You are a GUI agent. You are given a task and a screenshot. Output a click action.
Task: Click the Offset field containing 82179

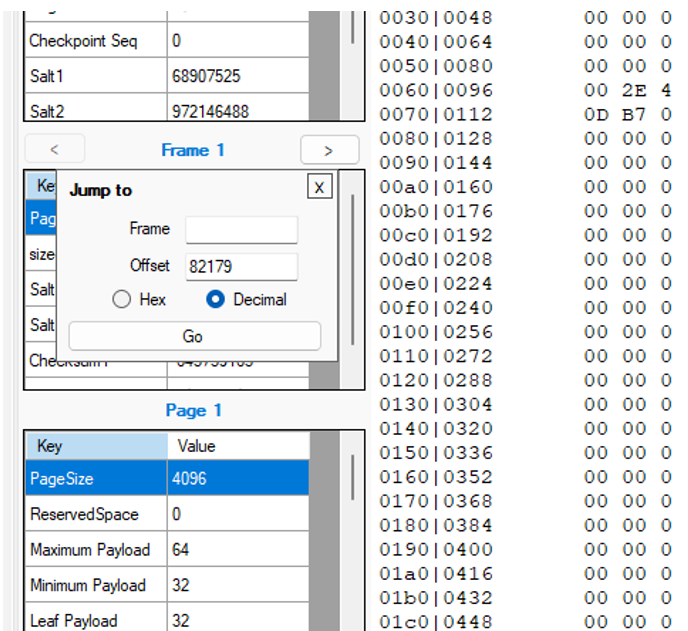click(241, 266)
